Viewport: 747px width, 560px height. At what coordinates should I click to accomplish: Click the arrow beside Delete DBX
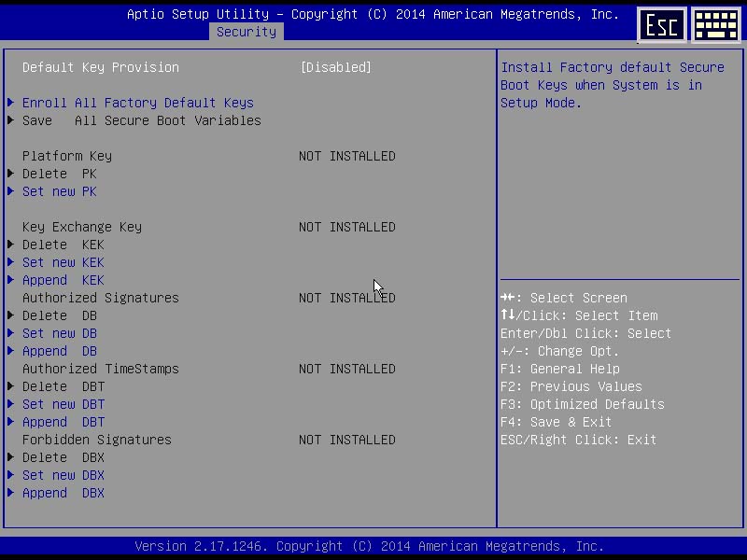click(11, 457)
